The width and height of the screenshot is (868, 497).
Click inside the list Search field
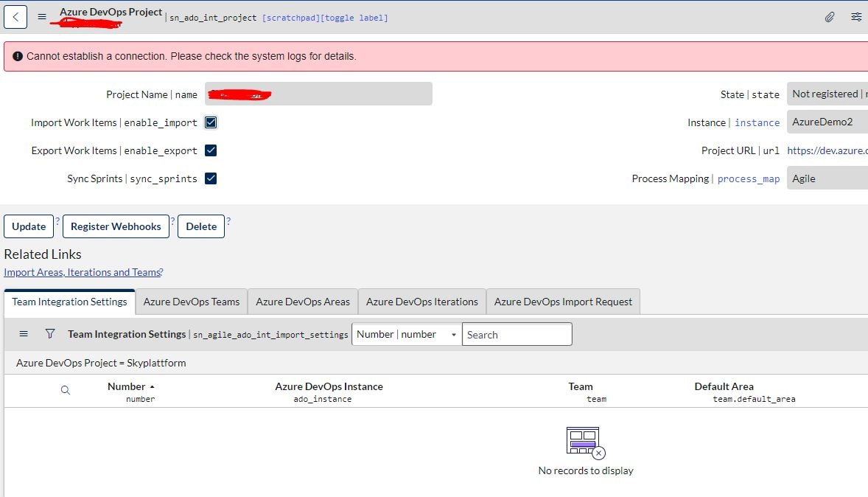(516, 334)
